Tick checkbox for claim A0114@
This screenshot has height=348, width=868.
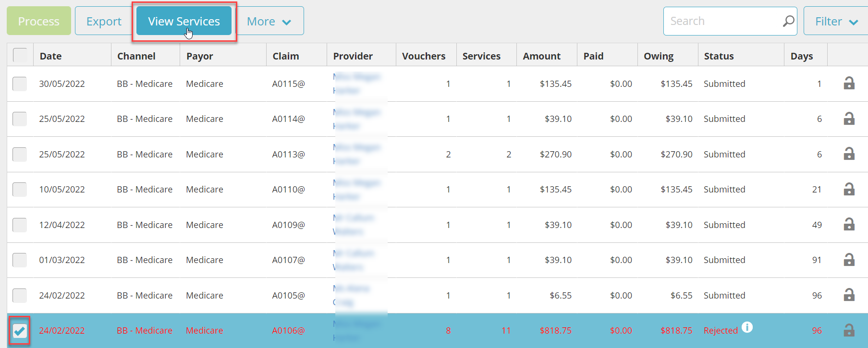(x=20, y=119)
